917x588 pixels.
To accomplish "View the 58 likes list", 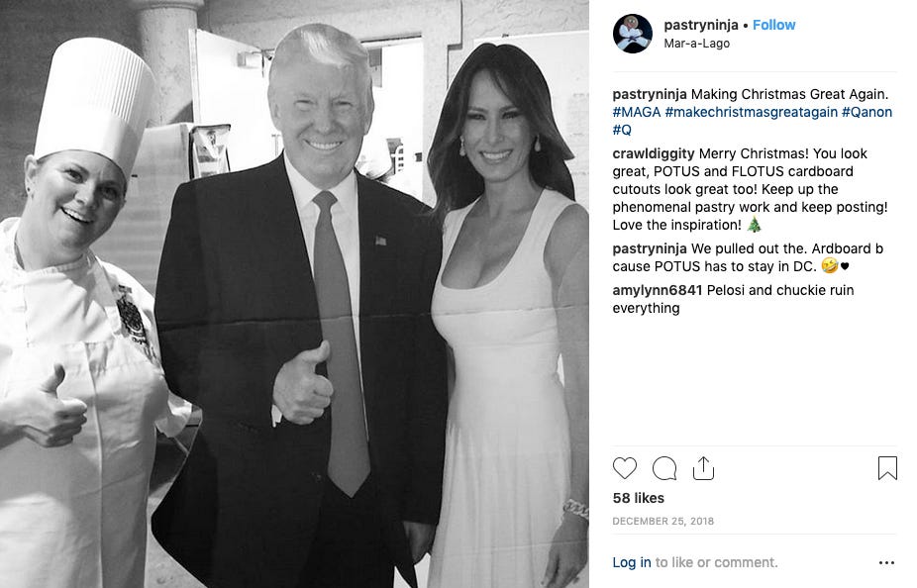I will tap(638, 498).
